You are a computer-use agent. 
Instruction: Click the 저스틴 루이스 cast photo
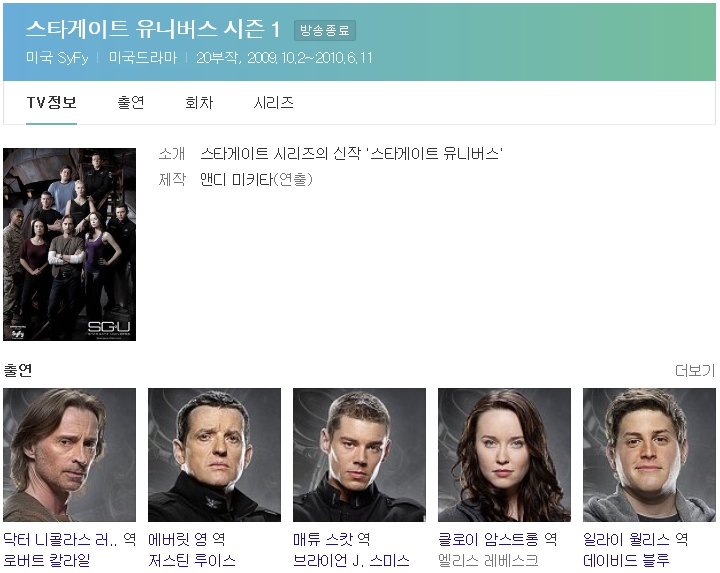click(x=214, y=455)
